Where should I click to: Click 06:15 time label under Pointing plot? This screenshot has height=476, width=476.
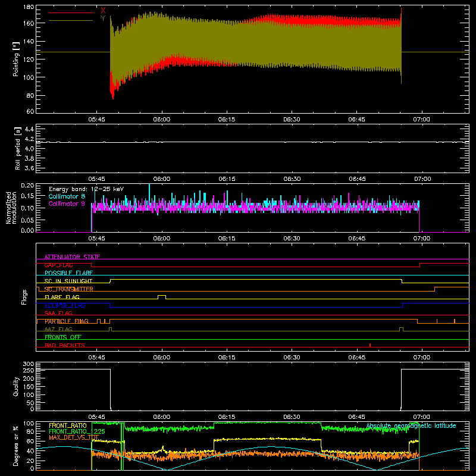227,120
